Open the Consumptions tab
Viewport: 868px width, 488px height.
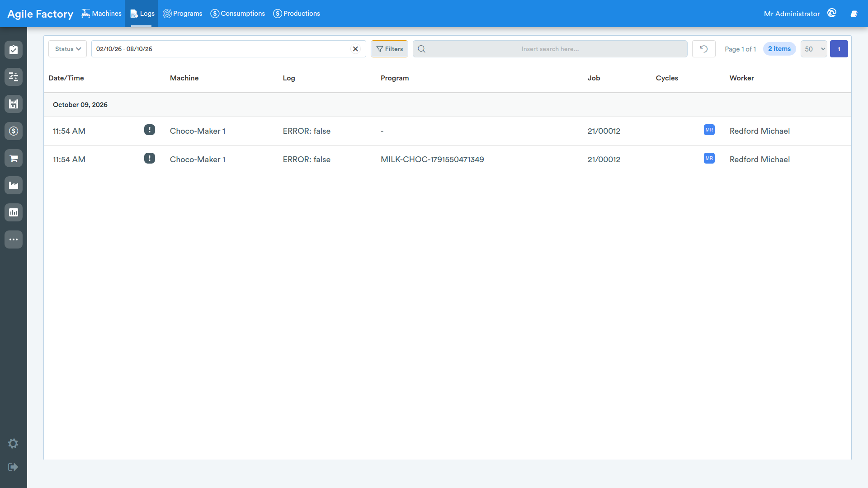[238, 14]
